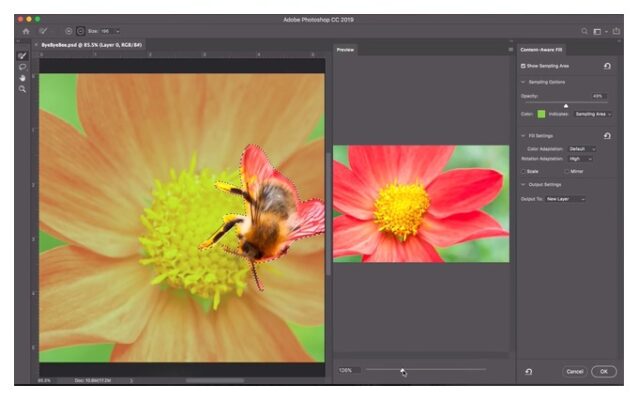Click the Cancel button
The width and height of the screenshot is (638, 400).
pyautogui.click(x=575, y=372)
